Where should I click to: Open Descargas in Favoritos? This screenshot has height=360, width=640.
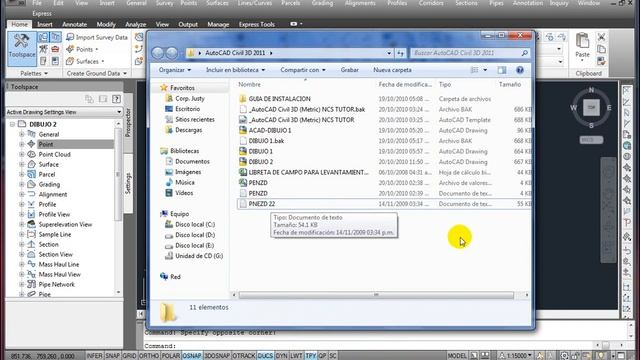coord(189,130)
